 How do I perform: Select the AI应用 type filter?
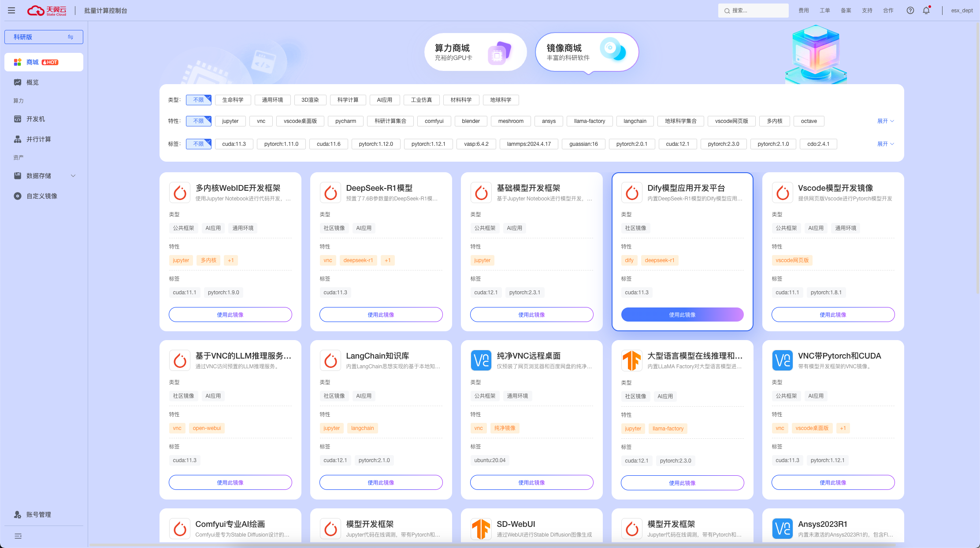point(385,100)
